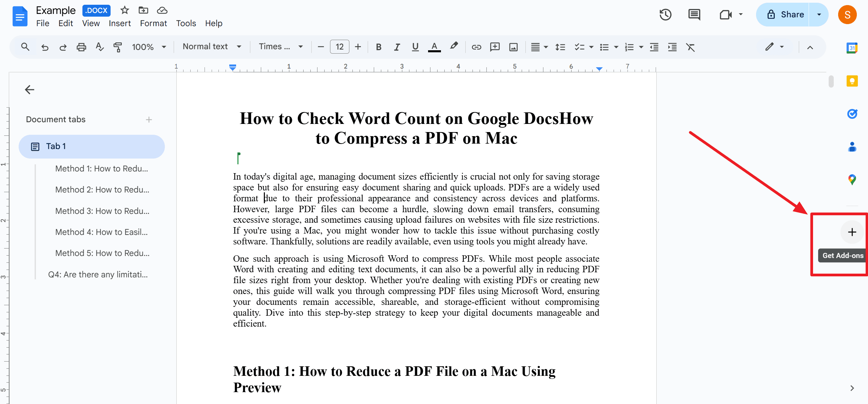Open the Format menu
This screenshot has width=868, height=404.
pyautogui.click(x=153, y=23)
